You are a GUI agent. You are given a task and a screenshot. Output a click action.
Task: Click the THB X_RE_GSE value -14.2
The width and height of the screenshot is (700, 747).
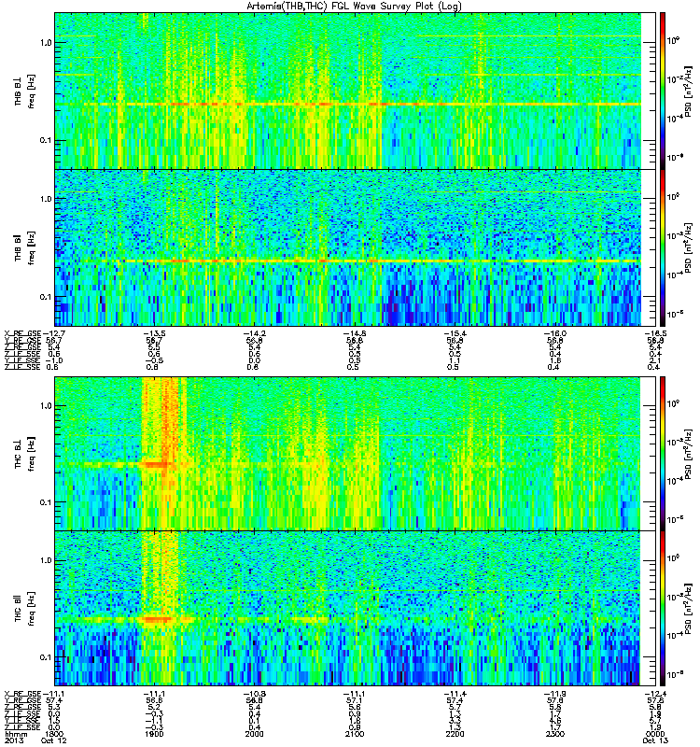[x=254, y=333]
